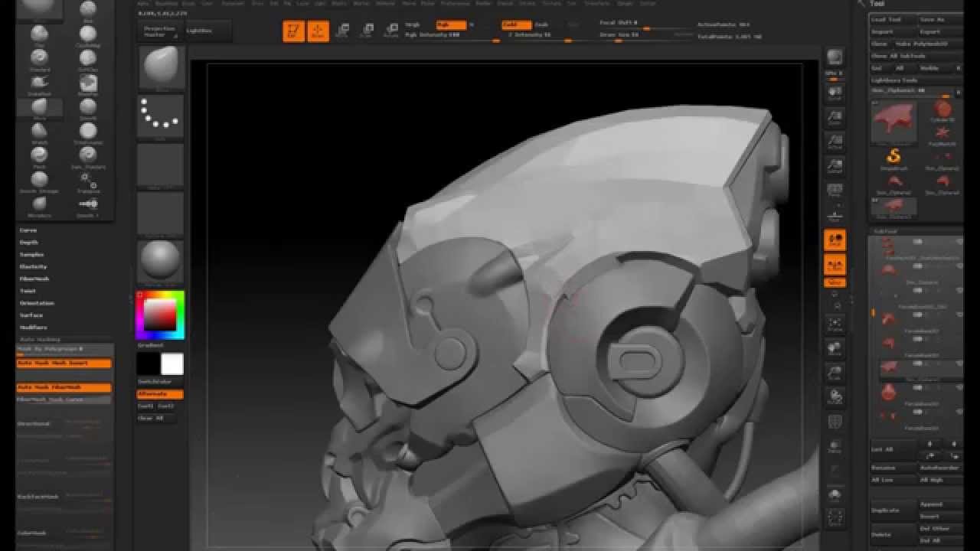Select the Cylinder3D tool icon

942,109
